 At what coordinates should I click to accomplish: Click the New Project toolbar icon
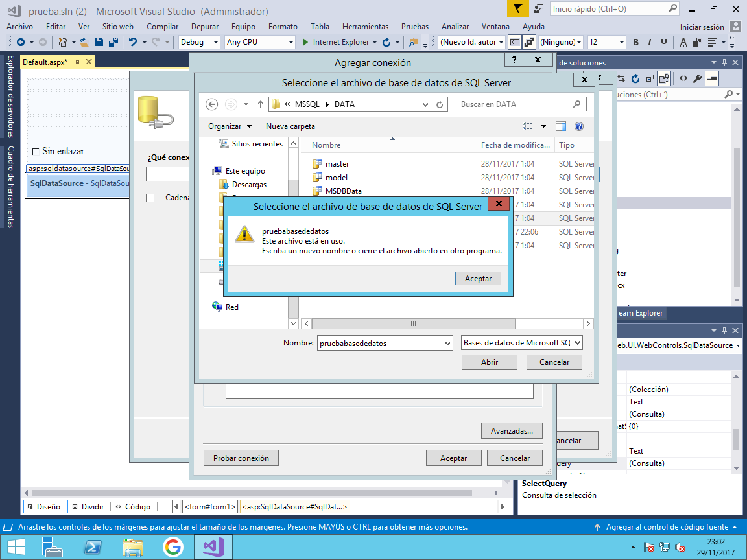tap(62, 42)
